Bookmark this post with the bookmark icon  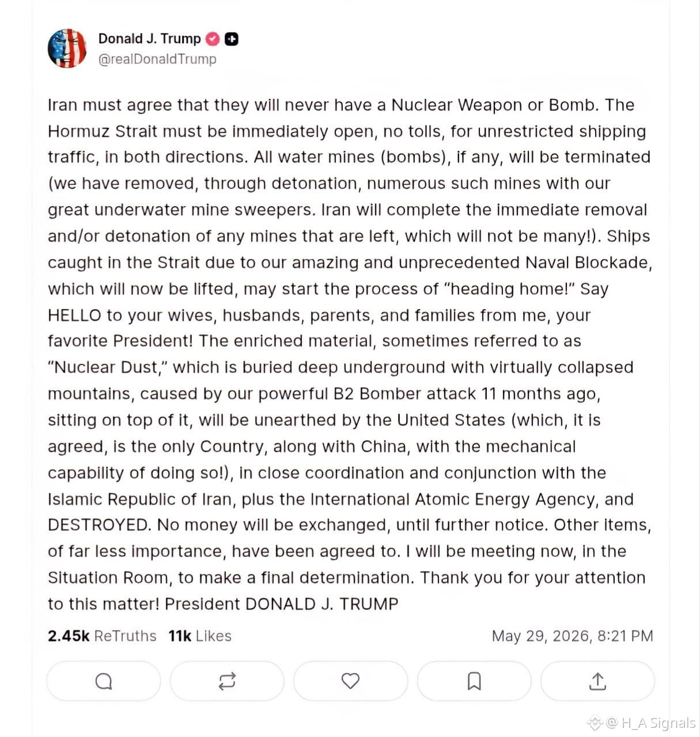click(474, 681)
